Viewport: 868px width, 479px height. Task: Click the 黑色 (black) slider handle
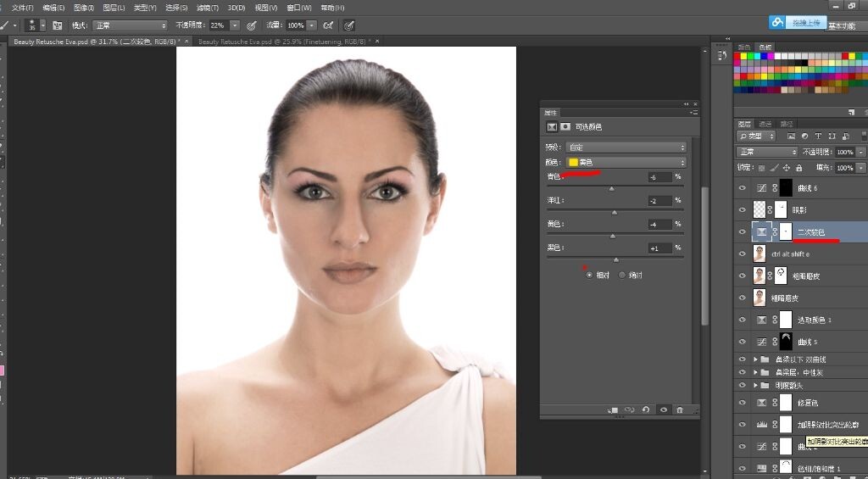tap(616, 259)
